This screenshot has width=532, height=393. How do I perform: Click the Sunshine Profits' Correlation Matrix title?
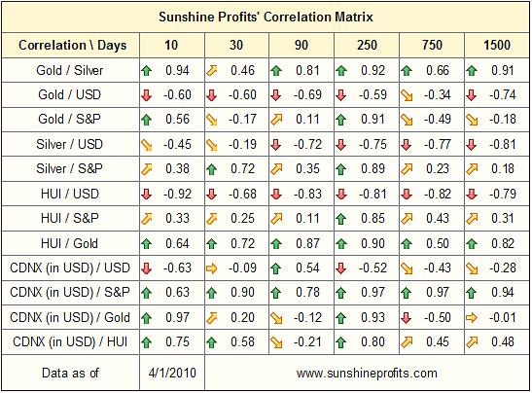(x=266, y=17)
